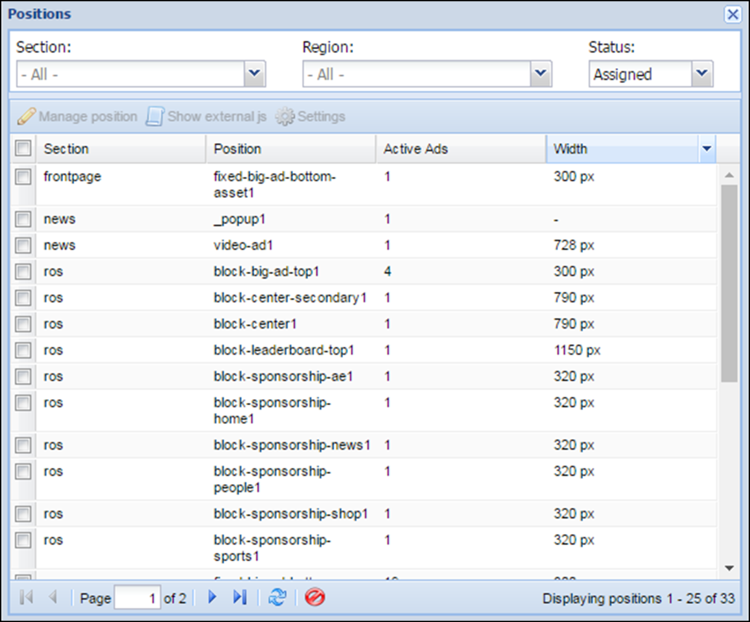Check the block-sponsorship-sports1 checkbox

click(23, 540)
